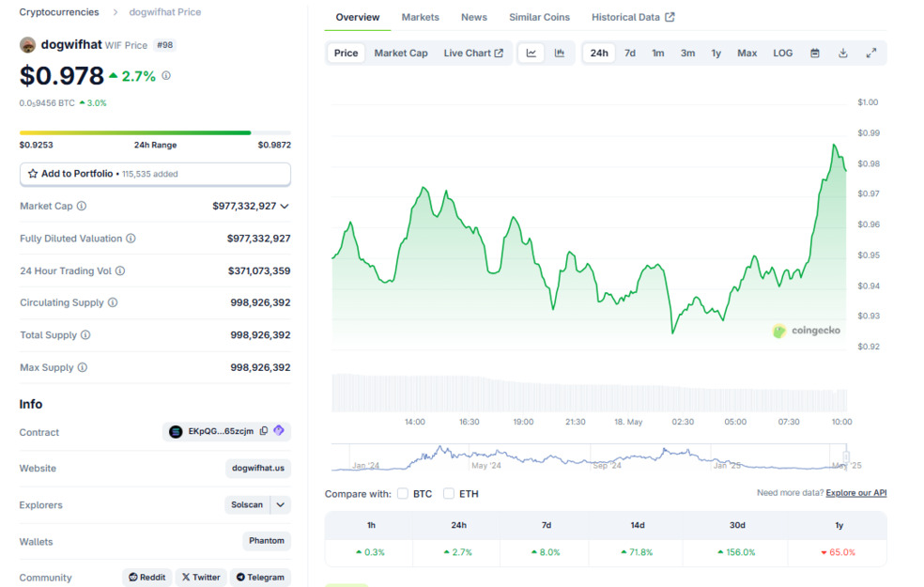The image size is (924, 587).
Task: Click the star icon in Add to Portfolio
Action: [x=33, y=173]
